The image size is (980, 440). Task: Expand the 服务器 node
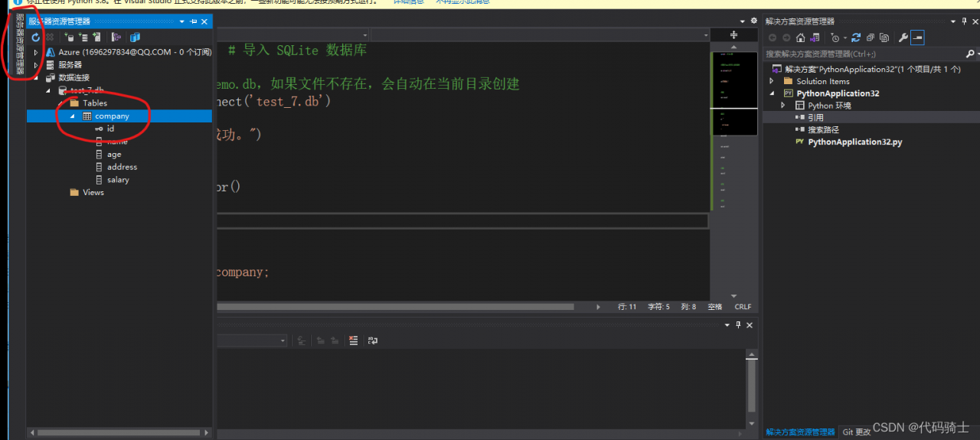(35, 65)
